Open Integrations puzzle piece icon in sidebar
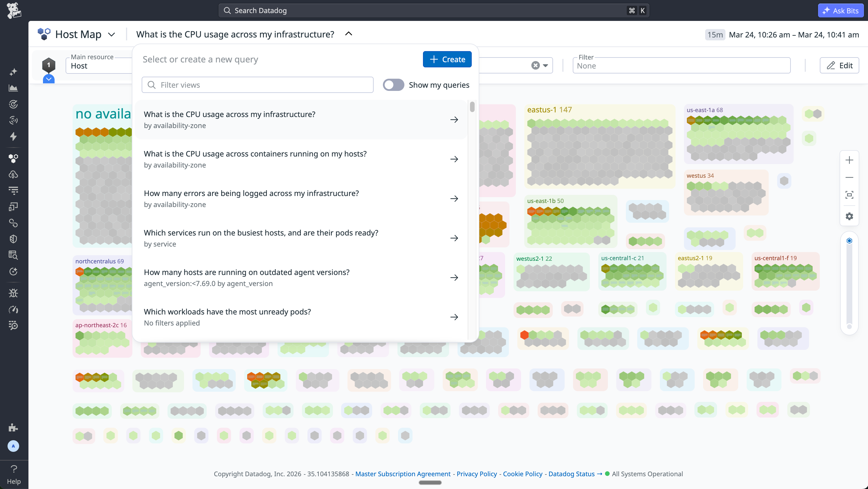 click(x=13, y=428)
